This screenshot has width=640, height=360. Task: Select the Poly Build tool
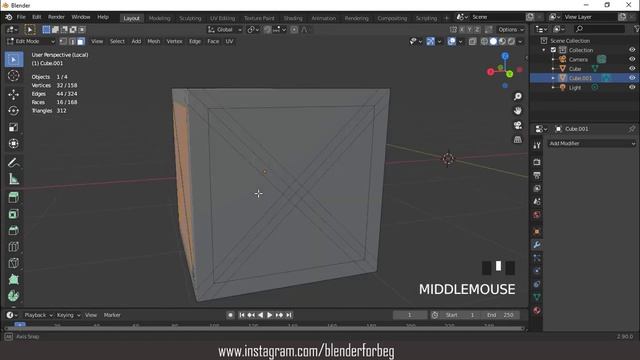(x=13, y=279)
